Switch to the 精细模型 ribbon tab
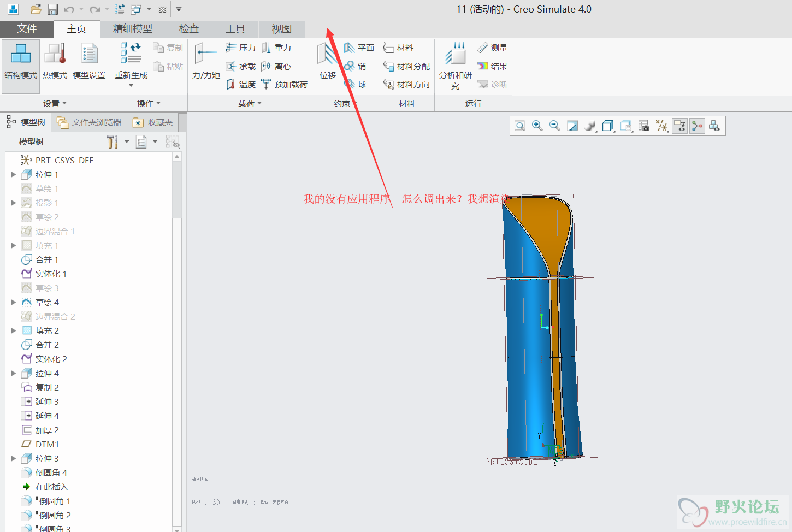Screen dimensions: 792x532 coord(132,29)
